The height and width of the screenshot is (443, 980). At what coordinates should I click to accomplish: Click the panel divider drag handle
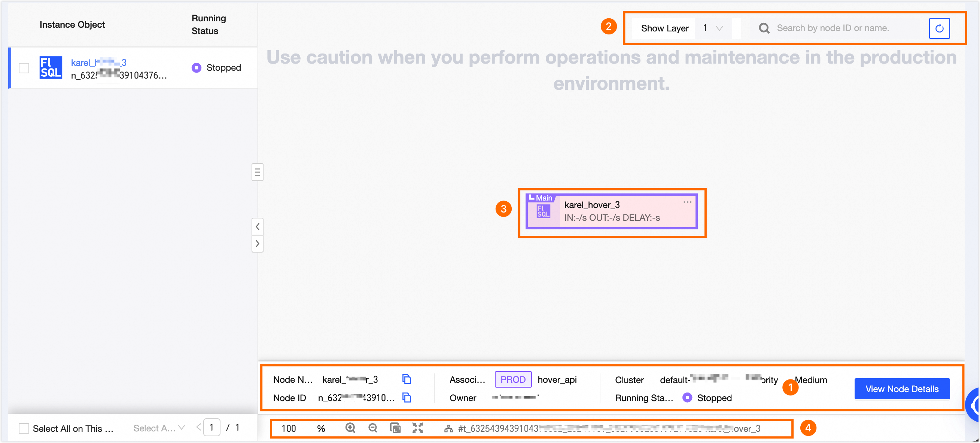[x=258, y=172]
